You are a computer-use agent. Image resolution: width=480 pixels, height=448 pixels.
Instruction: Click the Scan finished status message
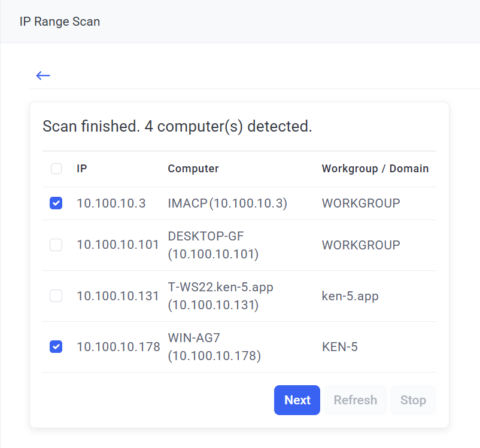(177, 127)
